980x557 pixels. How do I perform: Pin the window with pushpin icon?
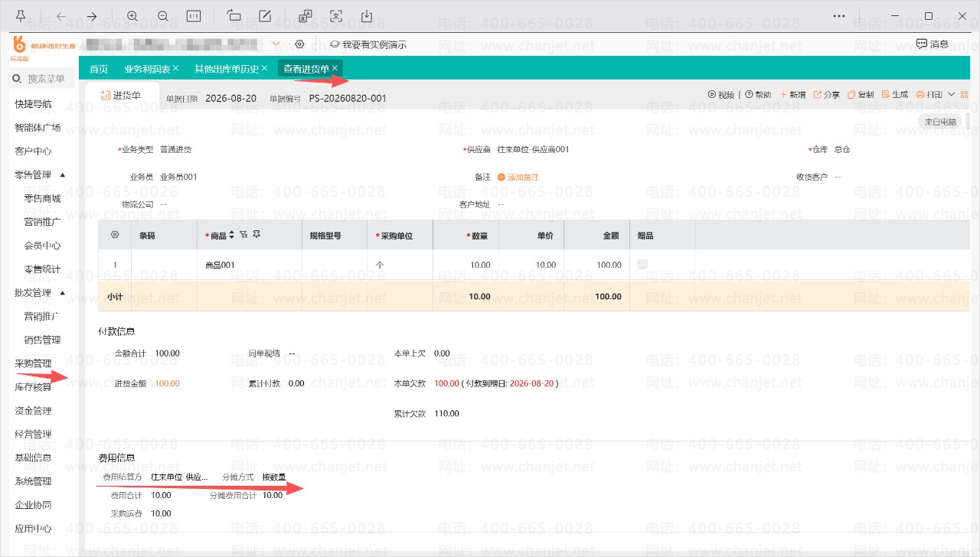[21, 16]
